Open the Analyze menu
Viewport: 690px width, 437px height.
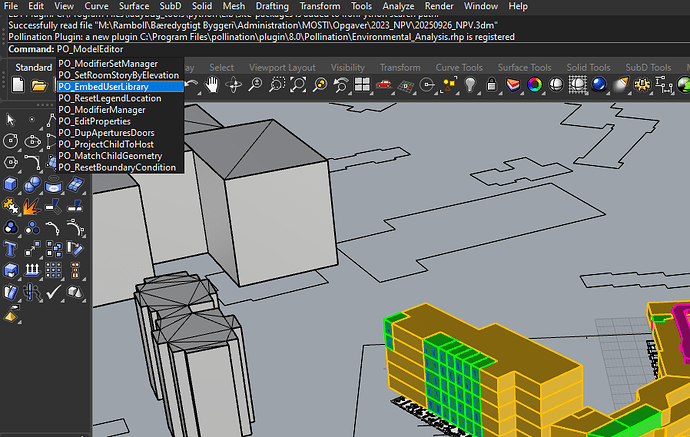click(398, 6)
